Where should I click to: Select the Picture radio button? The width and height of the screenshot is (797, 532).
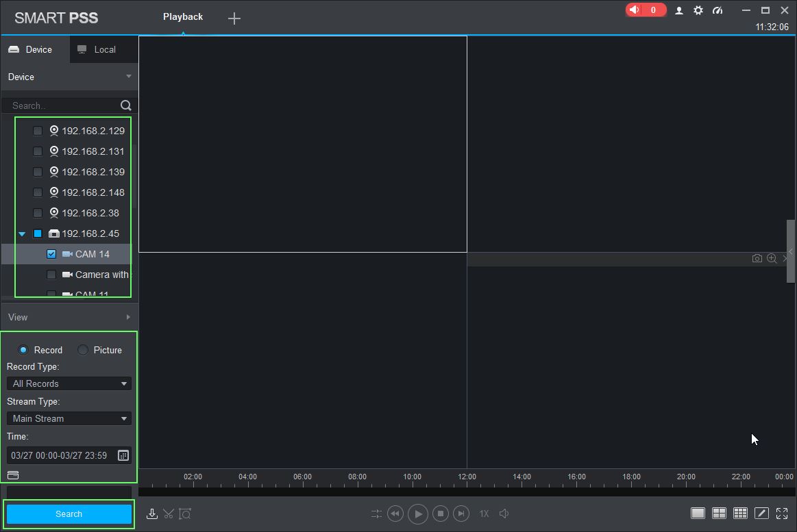pyautogui.click(x=83, y=350)
